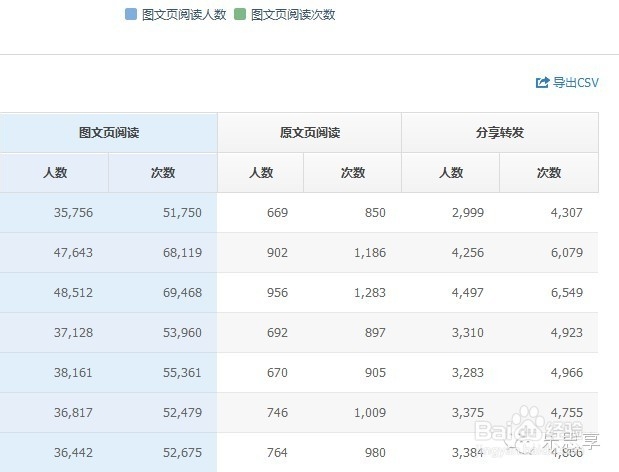Screen dimensions: 619x472
Task: Click the cell value 3,375
Action: 468,413
